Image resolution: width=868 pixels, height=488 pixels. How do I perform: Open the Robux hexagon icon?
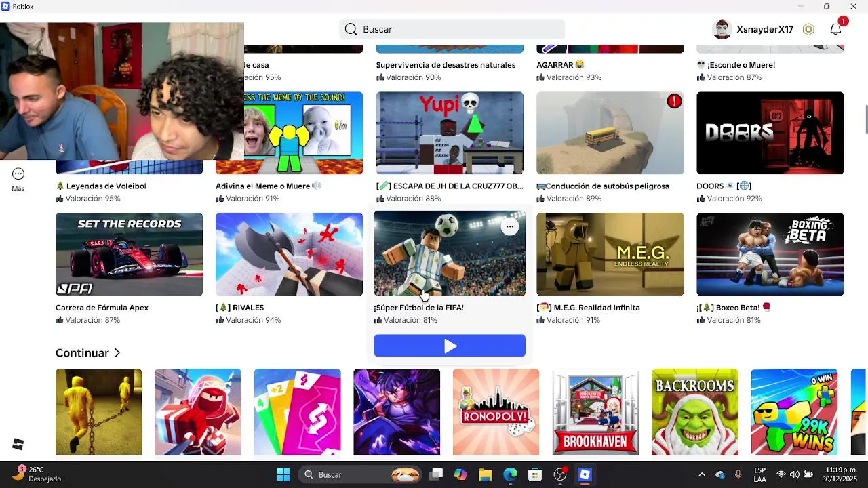808,29
